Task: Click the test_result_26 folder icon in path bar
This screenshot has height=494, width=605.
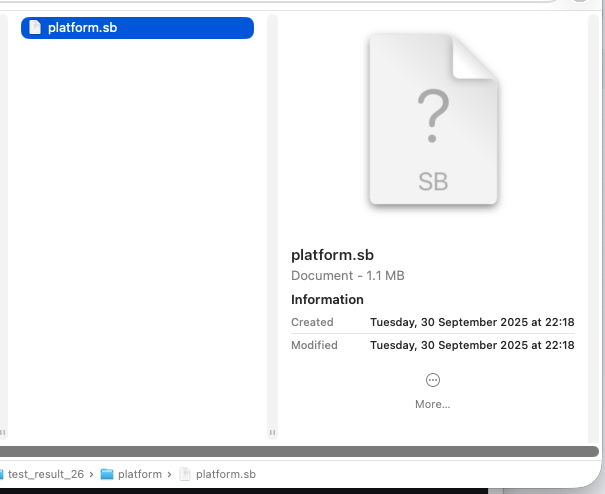Action: pyautogui.click(x=2, y=474)
